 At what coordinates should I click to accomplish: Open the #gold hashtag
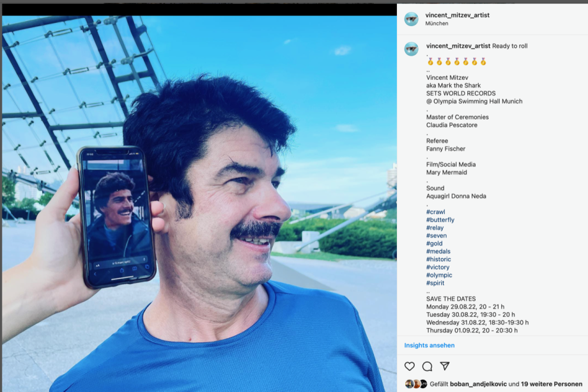(434, 243)
